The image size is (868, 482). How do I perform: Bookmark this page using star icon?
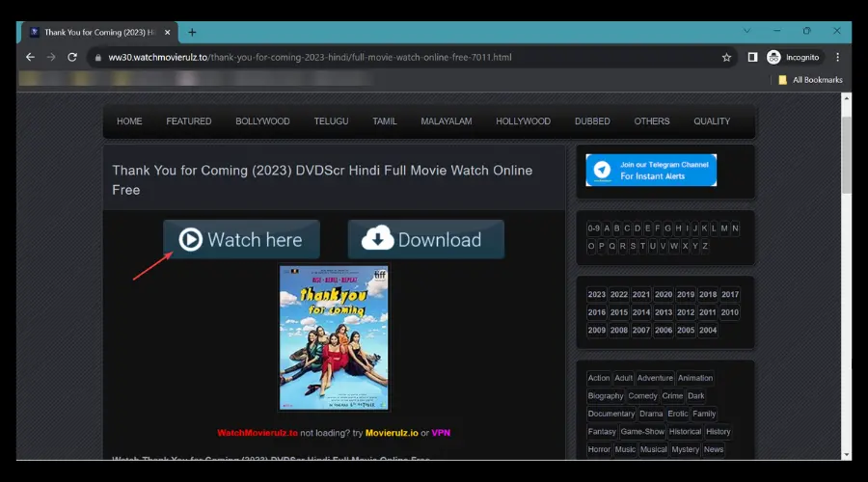726,57
